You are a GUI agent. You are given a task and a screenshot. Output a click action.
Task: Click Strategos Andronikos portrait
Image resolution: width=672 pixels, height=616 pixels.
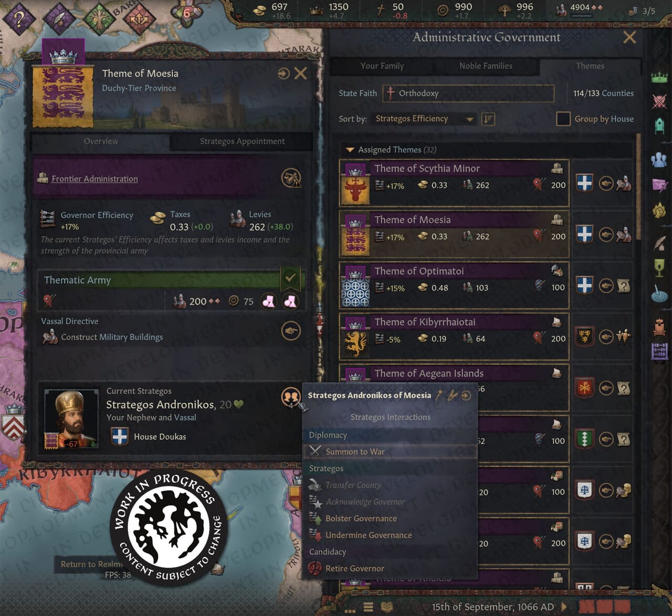pos(71,419)
